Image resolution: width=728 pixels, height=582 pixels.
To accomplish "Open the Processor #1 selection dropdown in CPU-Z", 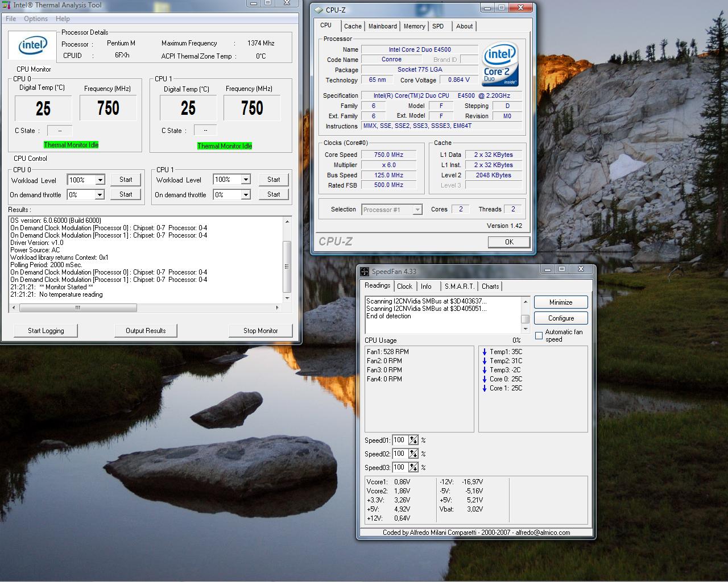I will tap(417, 210).
